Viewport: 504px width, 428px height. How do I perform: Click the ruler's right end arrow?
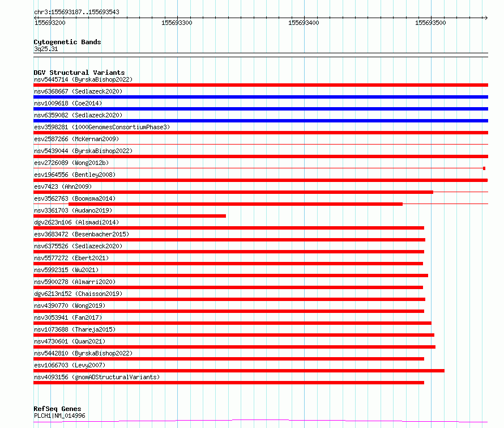(486, 18)
